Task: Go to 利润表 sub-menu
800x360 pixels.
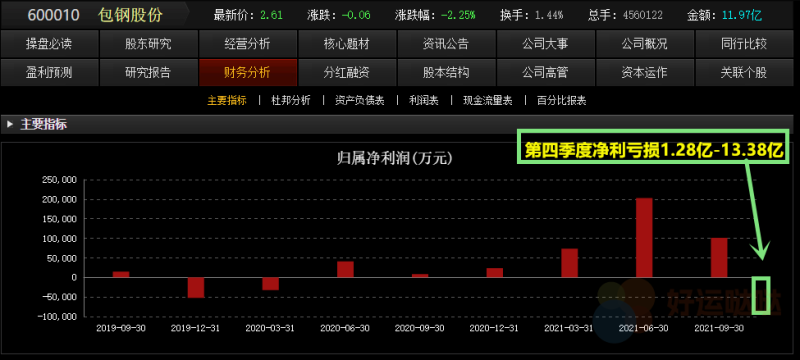Action: coord(423,100)
